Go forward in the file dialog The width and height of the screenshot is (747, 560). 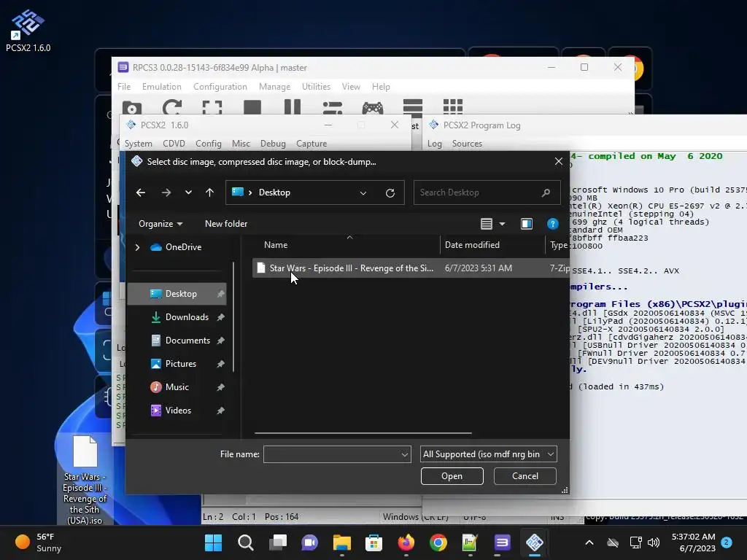pyautogui.click(x=166, y=192)
